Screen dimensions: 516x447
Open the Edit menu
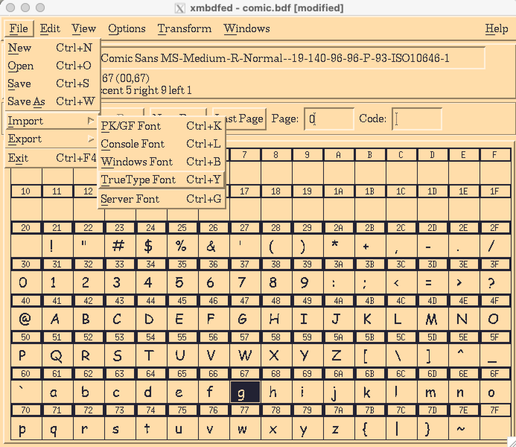pos(50,29)
